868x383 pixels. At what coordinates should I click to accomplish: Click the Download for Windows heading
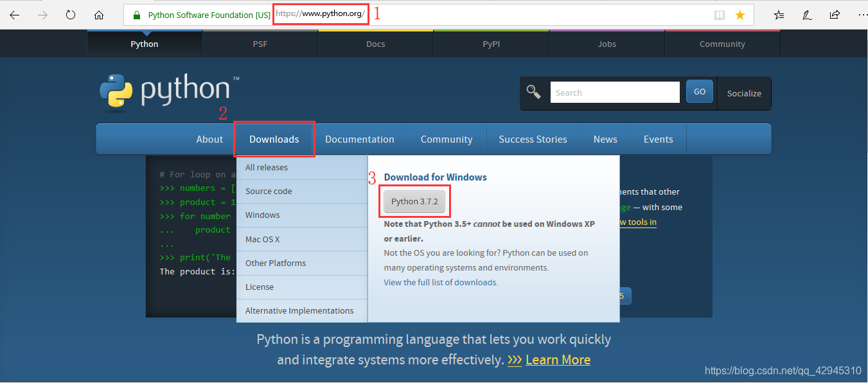[436, 177]
